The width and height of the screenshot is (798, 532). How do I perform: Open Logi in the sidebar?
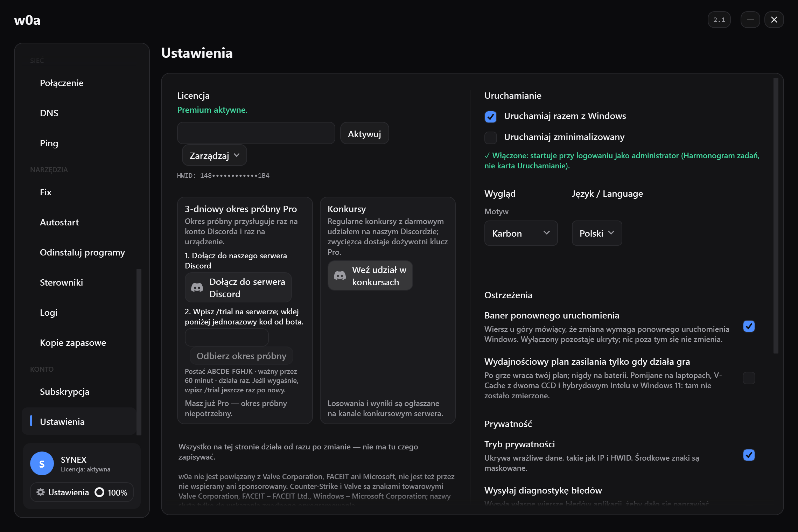(79, 313)
